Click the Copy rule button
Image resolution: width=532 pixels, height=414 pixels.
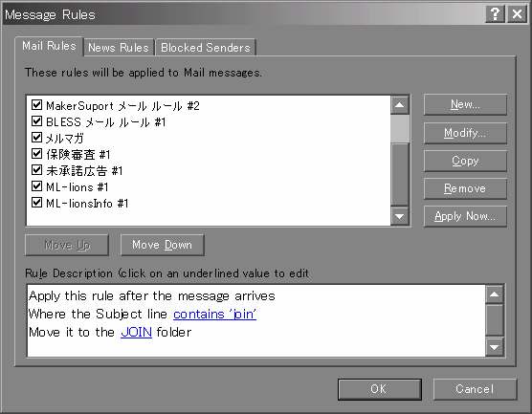(465, 161)
